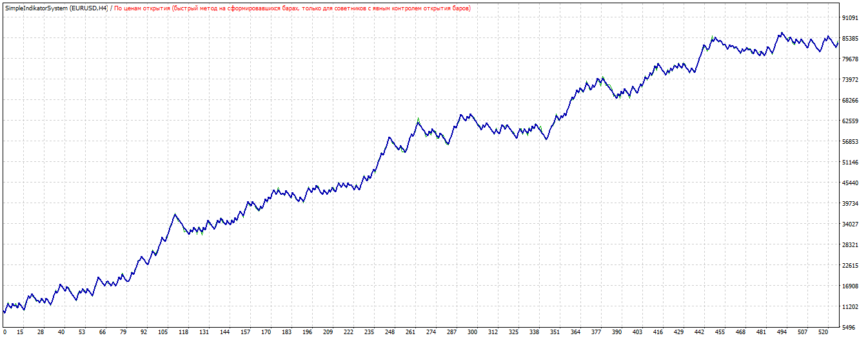Click the 105 trade-number axis label

[x=163, y=332]
